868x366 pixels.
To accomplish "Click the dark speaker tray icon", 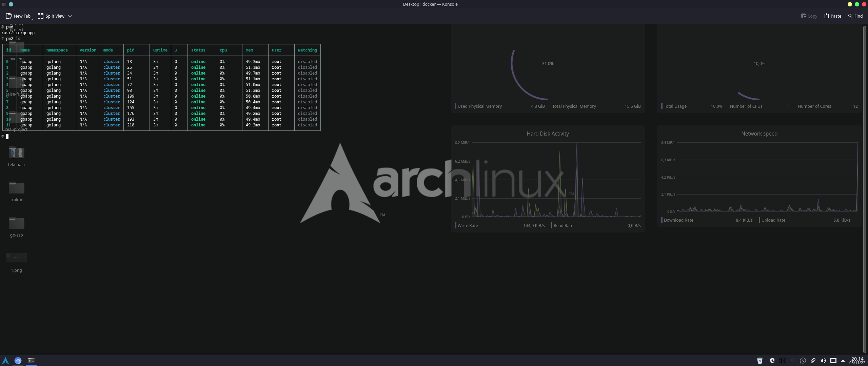I will point(782,361).
